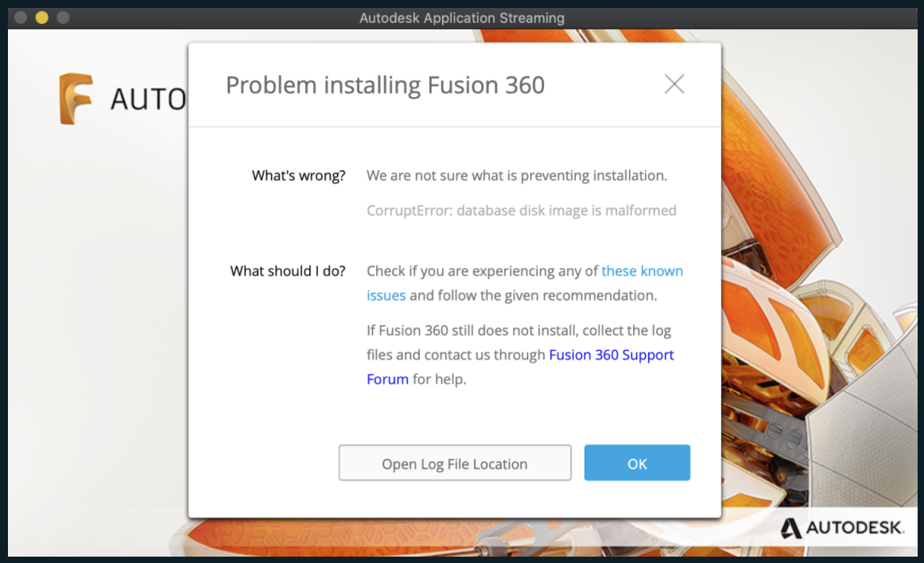
Task: Click the gray zoom window button
Action: coord(63,17)
